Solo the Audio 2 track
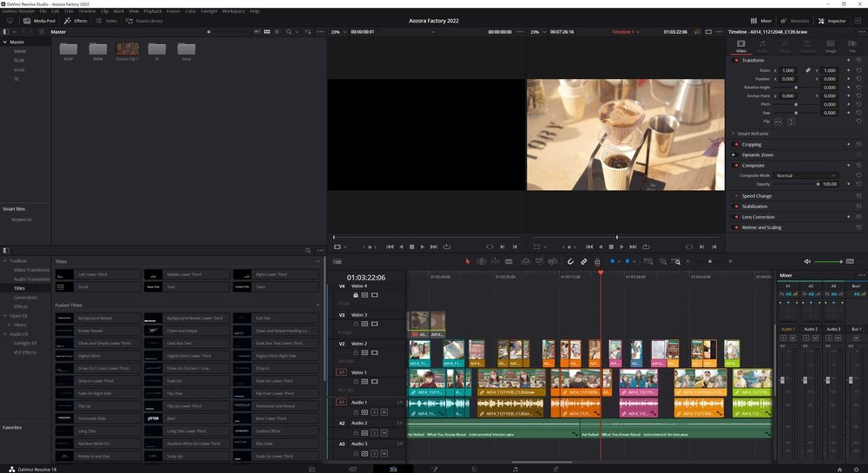The image size is (868, 473). 374,434
